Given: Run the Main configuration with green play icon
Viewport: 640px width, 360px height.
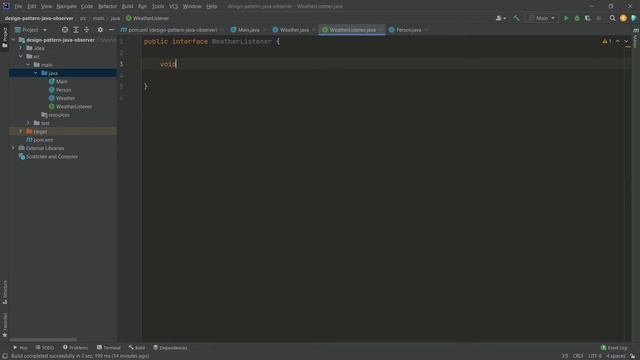Looking at the screenshot, I should coord(566,18).
